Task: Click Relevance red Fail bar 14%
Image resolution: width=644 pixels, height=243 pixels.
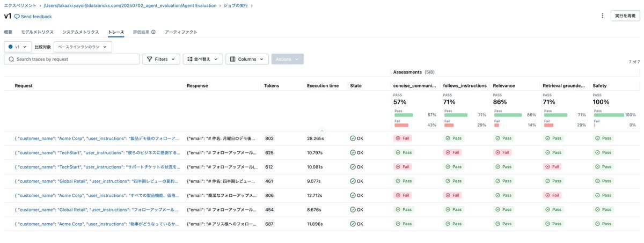Action: coord(496,125)
